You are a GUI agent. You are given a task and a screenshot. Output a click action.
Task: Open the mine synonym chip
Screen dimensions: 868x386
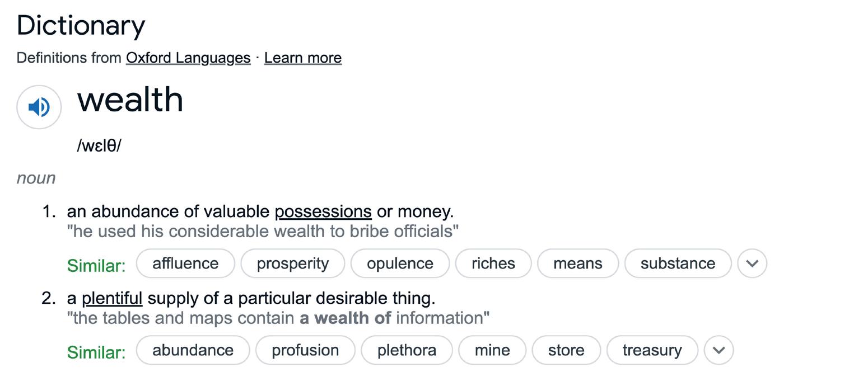coord(492,350)
